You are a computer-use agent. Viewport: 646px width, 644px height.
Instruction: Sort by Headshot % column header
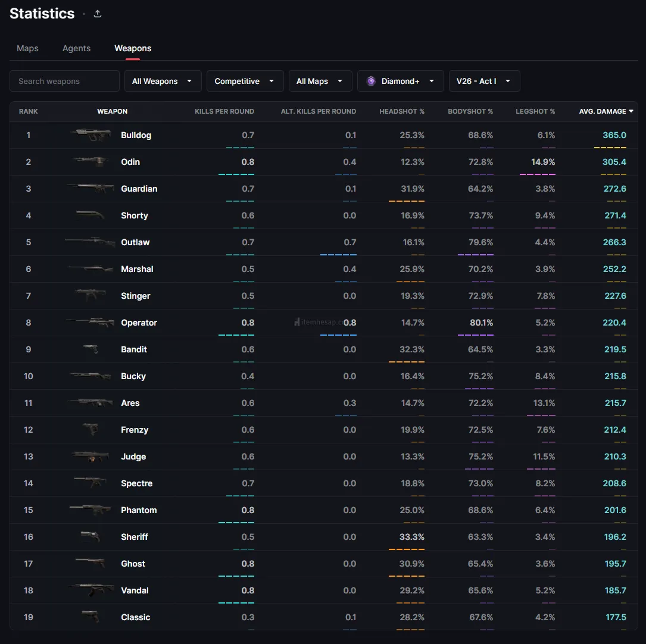pyautogui.click(x=402, y=111)
